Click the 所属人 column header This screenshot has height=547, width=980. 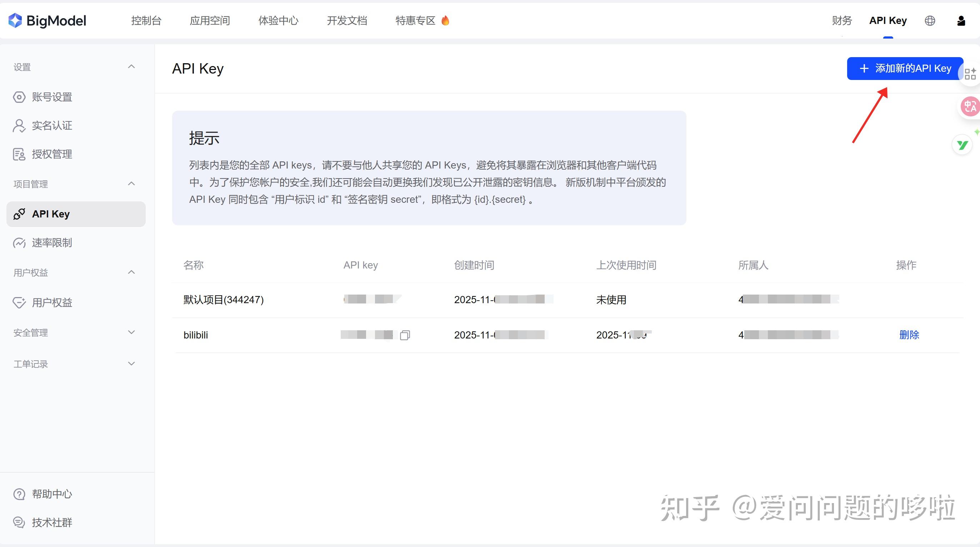point(753,265)
